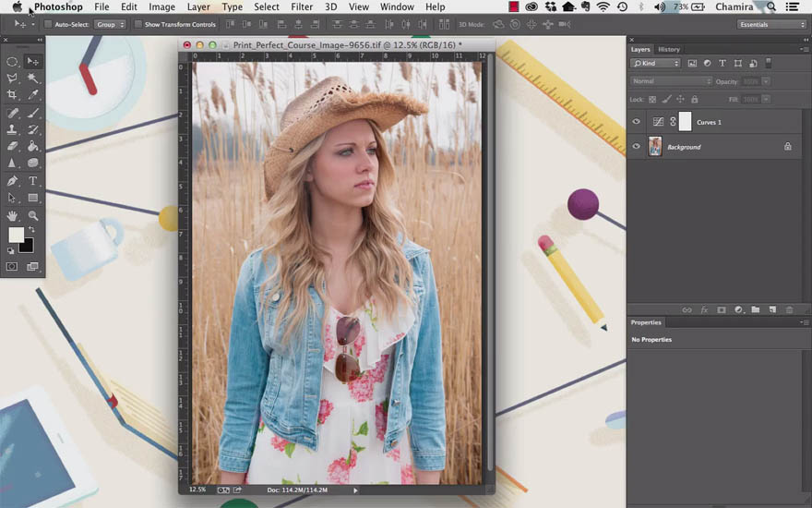Click the Curves adjustment icon on layer
The height and width of the screenshot is (508, 812).
658,122
